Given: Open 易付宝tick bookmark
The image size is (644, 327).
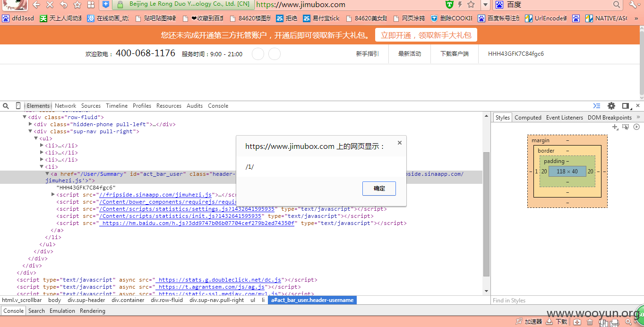Looking at the screenshot, I should point(321,18).
